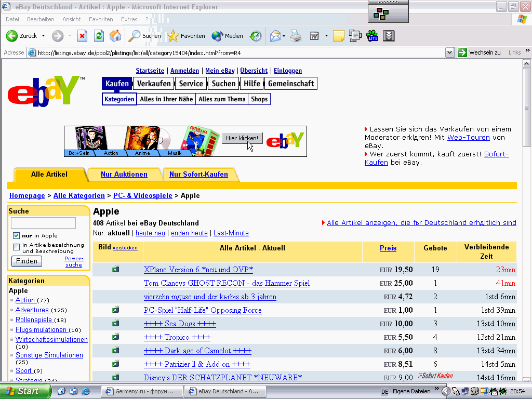Go to the browser home page icon
The height and width of the screenshot is (399, 532).
(x=115, y=36)
